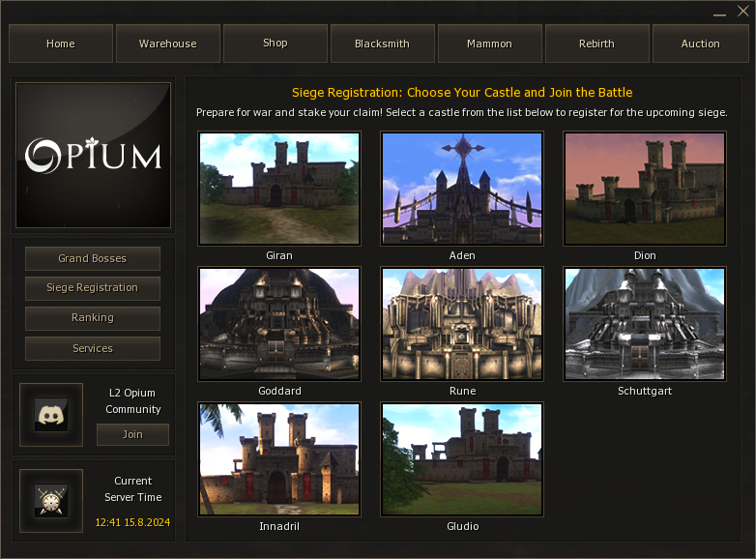756x559 pixels.
Task: Click the Current Server Time label
Action: pos(133,489)
